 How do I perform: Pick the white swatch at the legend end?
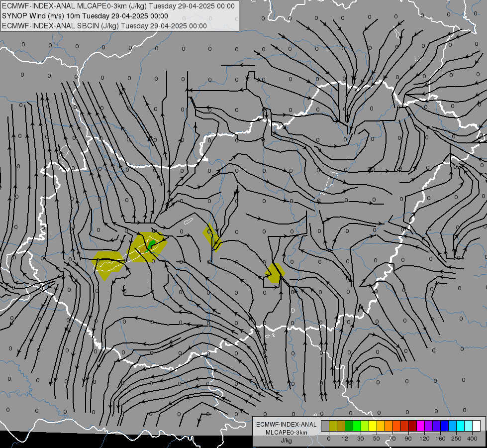(477, 426)
